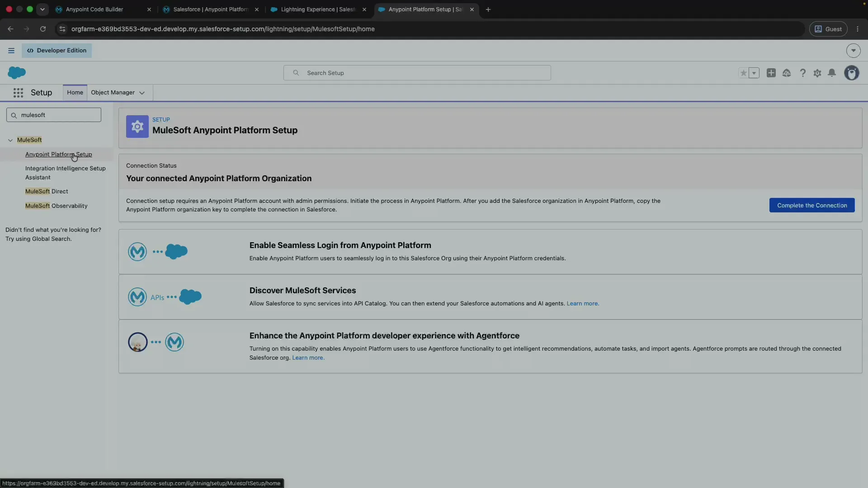Click the Salesforce cloud in Discover Services card
Viewport: 868px width, 488px height.
(x=190, y=296)
